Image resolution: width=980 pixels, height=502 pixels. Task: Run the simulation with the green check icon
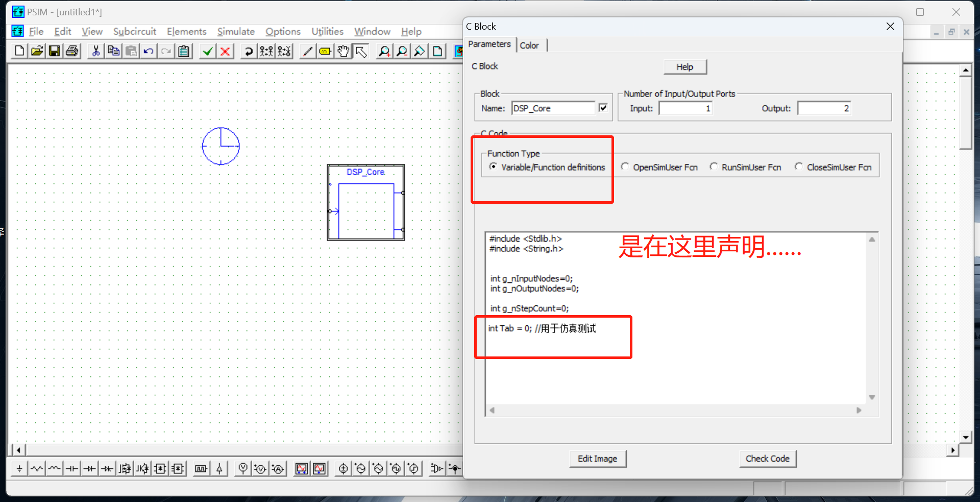pyautogui.click(x=207, y=51)
